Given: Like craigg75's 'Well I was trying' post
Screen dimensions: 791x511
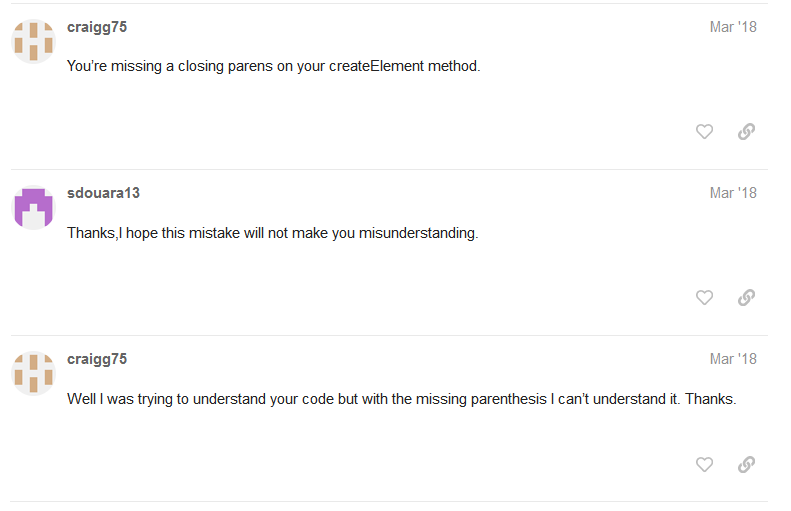Looking at the screenshot, I should pos(704,464).
